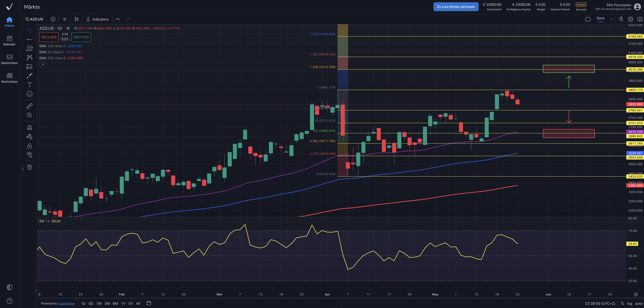Screen dimensions: 644x308
Task: Toggle log scale on price axis
Action: [629, 303]
